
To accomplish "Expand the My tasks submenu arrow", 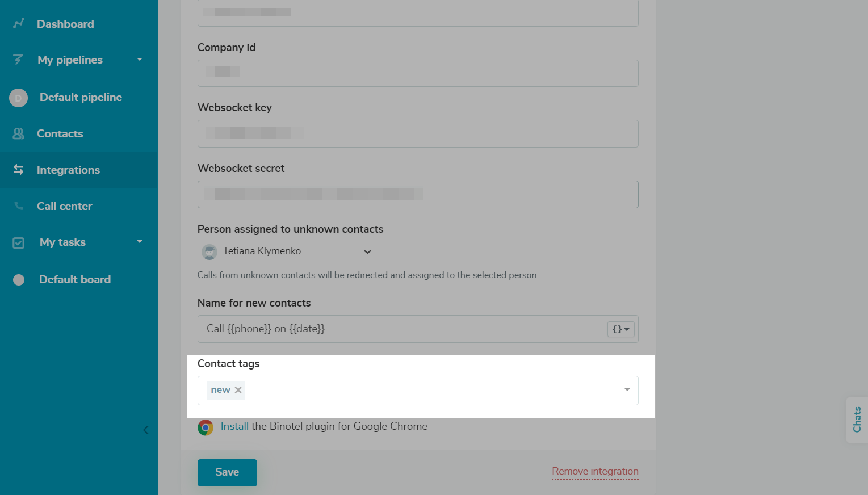I will pos(140,242).
